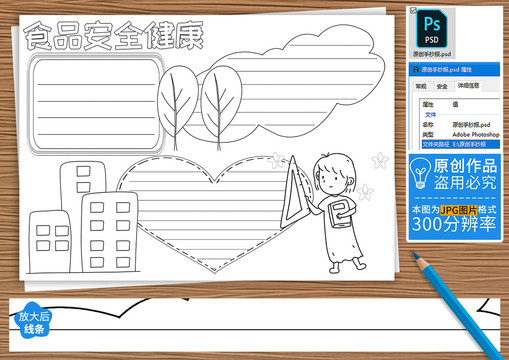Select the Photoshop PSD file icon

coord(432,29)
